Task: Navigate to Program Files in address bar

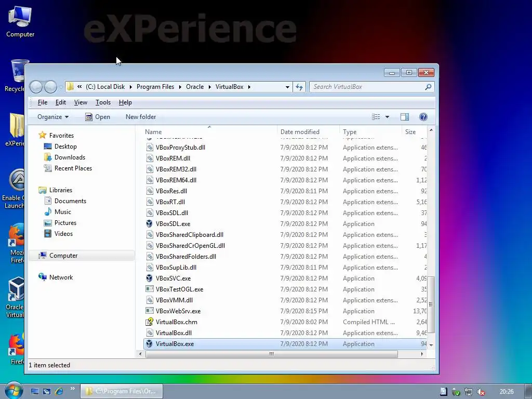Action: 155,87
